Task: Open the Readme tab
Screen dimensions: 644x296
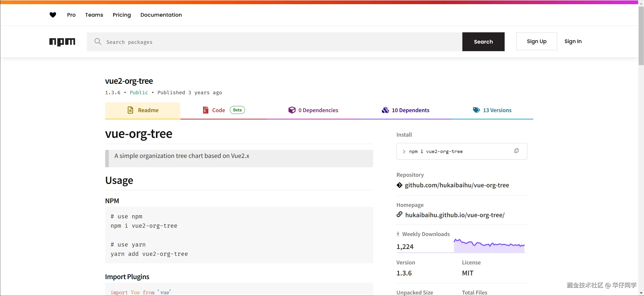Action: [143, 110]
